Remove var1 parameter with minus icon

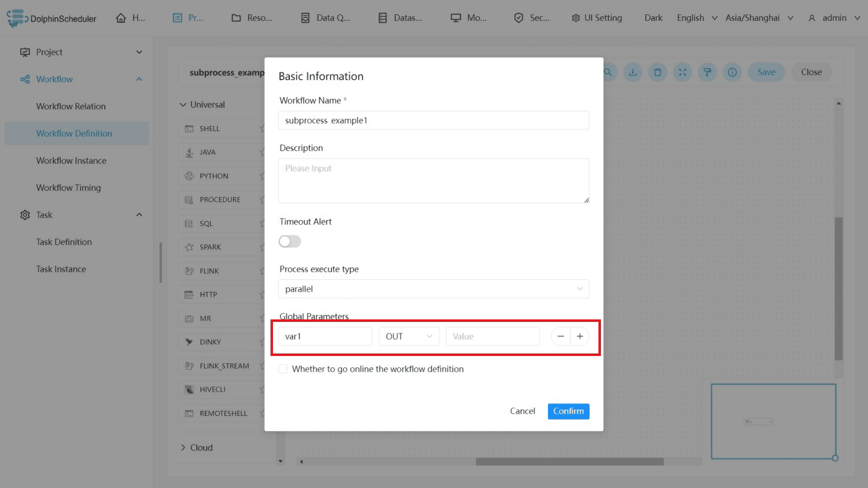coord(560,336)
